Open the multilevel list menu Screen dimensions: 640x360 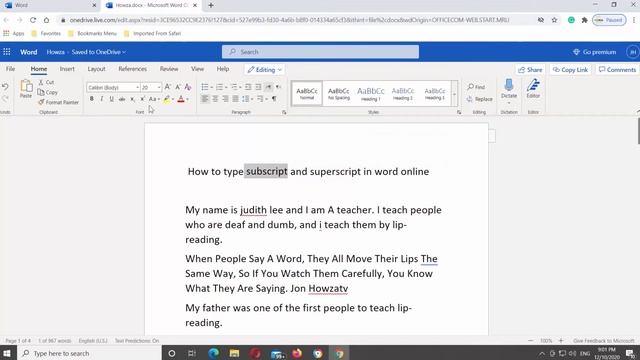236,87
